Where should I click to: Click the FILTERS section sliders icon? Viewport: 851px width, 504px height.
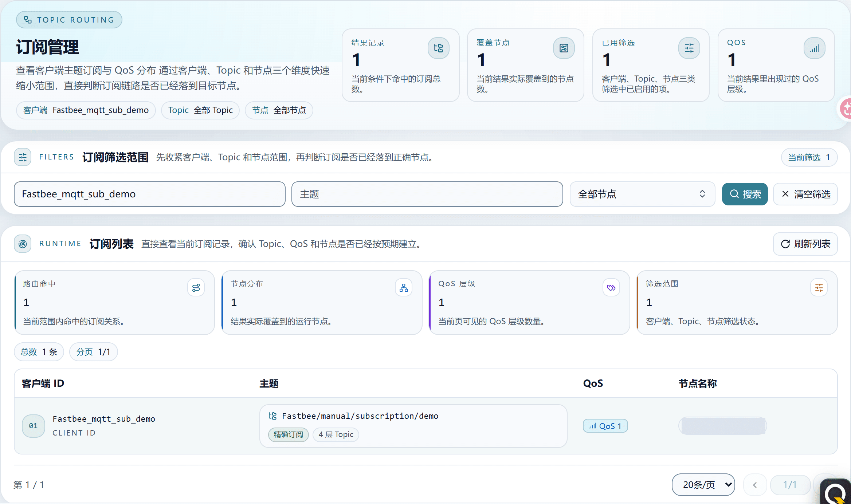[x=23, y=157]
